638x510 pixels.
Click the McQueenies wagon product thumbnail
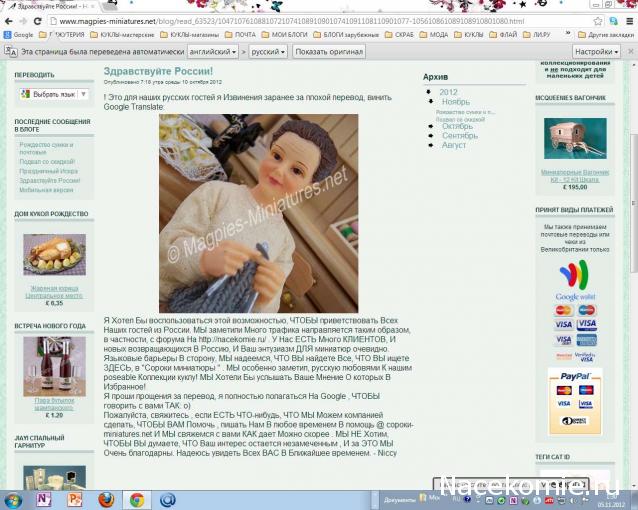pos(574,139)
